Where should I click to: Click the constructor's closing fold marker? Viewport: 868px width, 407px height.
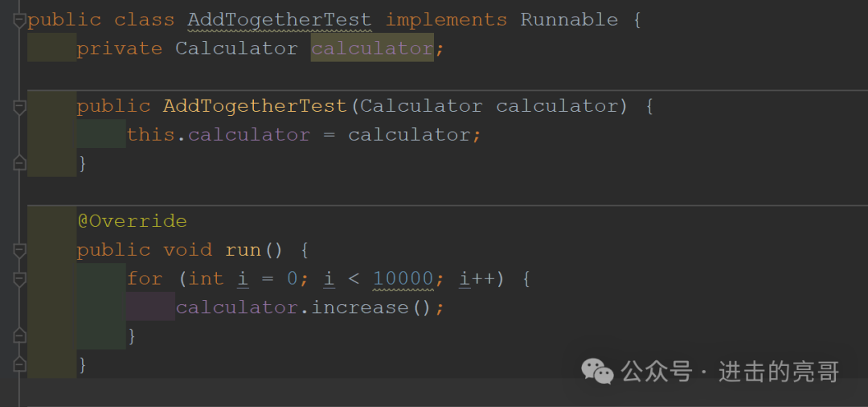point(19,163)
